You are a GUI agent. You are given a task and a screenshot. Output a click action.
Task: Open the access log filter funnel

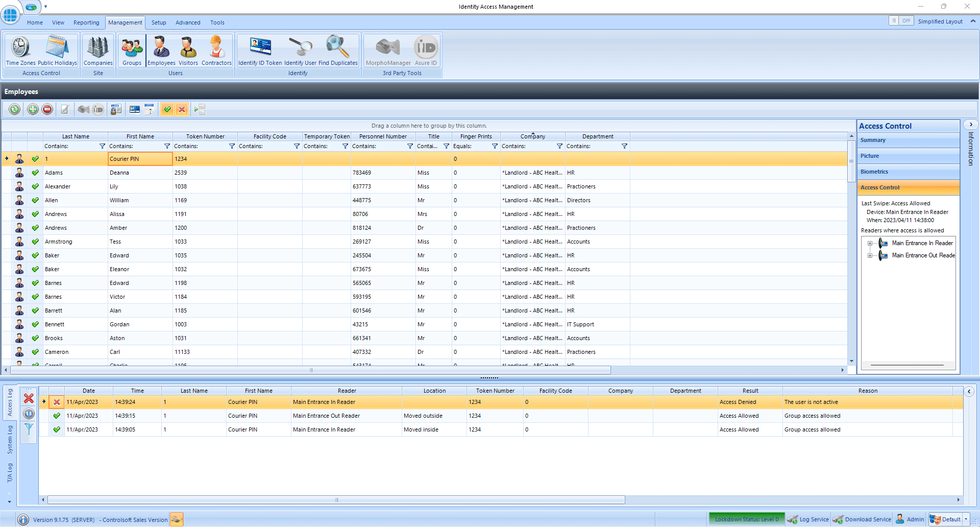(x=29, y=429)
